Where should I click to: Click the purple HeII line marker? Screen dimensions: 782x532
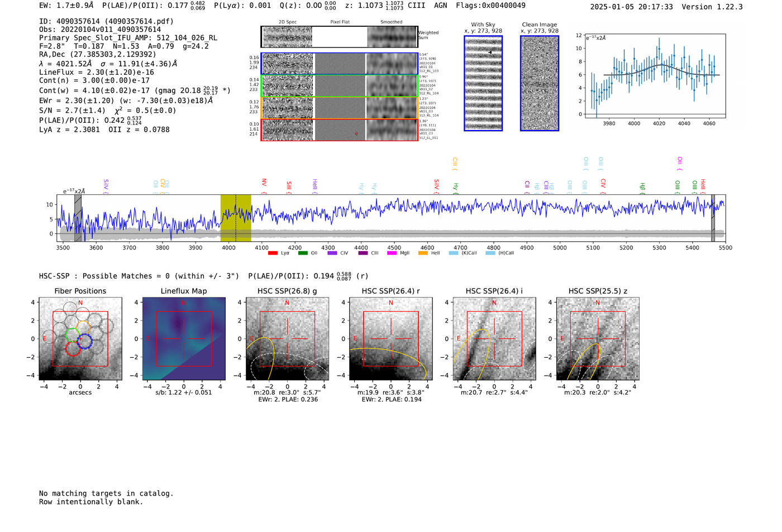pos(314,186)
